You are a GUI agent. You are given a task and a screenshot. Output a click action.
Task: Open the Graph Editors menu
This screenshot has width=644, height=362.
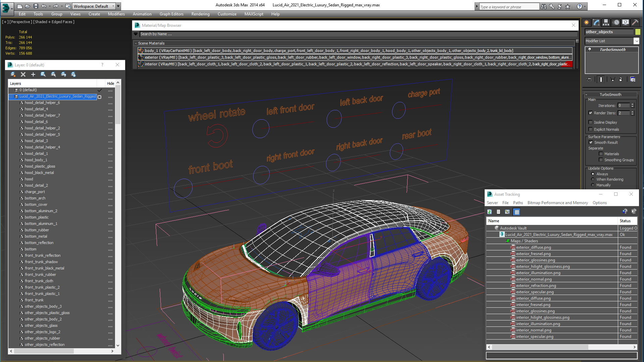click(171, 14)
